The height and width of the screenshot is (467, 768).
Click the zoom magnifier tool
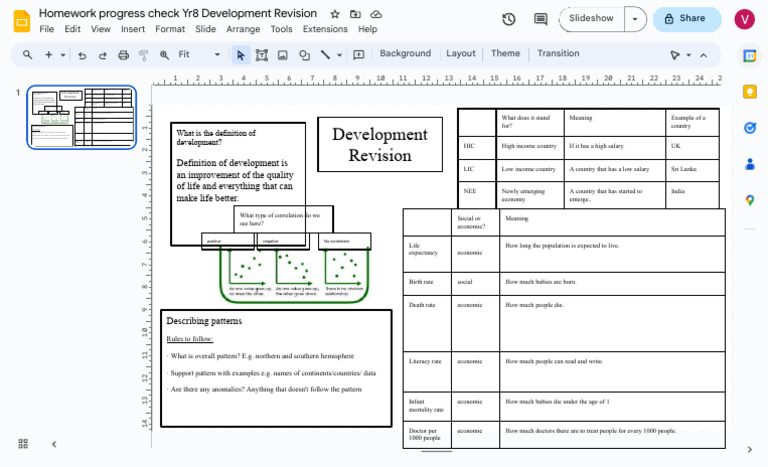click(x=164, y=55)
